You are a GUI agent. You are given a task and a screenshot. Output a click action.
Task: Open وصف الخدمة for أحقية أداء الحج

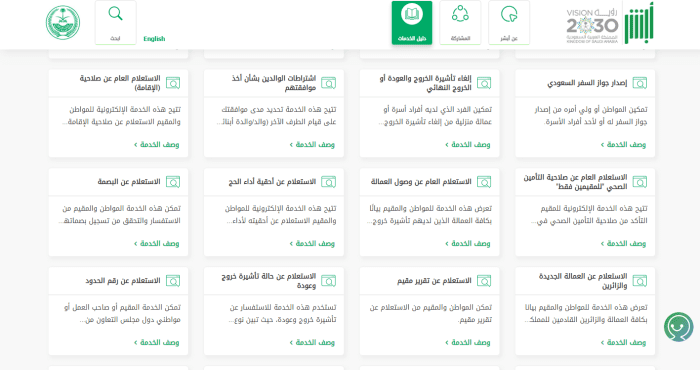[x=312, y=244]
